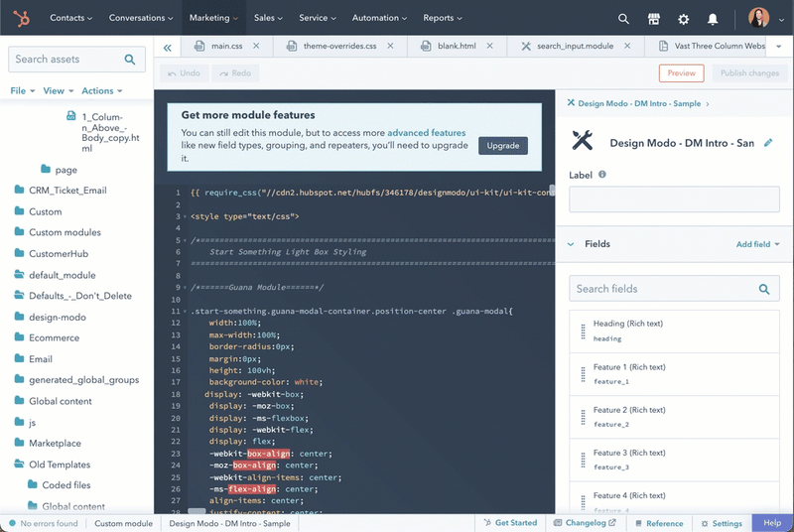Screen dimensions: 794x532
Task: Edit module name with pencil icon
Action: tap(768, 143)
